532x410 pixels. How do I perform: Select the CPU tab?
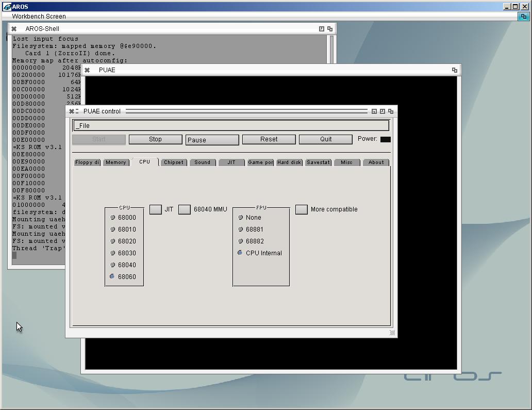pos(144,162)
